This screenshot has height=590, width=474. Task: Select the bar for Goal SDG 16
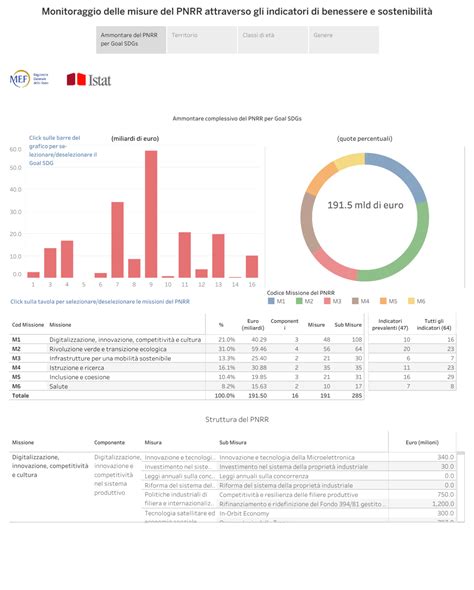point(252,266)
